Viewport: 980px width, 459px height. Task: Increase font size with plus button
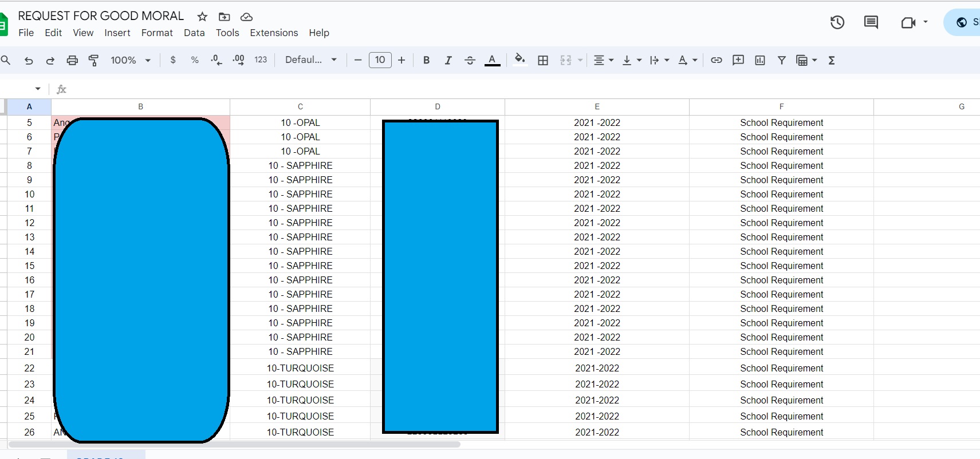click(402, 60)
